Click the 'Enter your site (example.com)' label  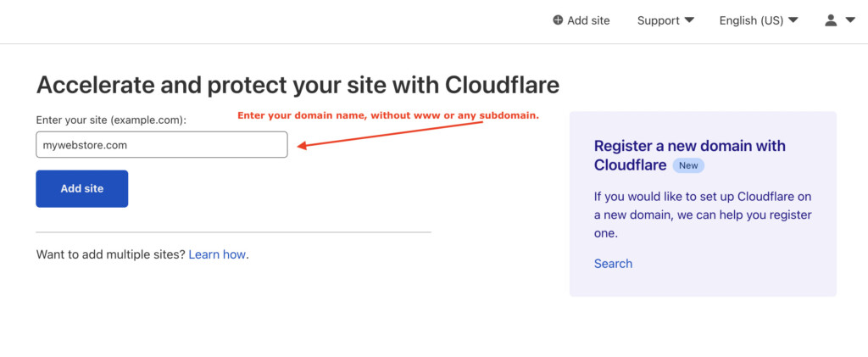tap(111, 120)
